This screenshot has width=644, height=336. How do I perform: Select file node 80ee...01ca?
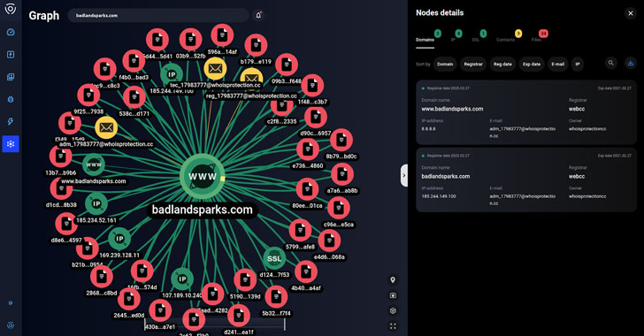(307, 189)
